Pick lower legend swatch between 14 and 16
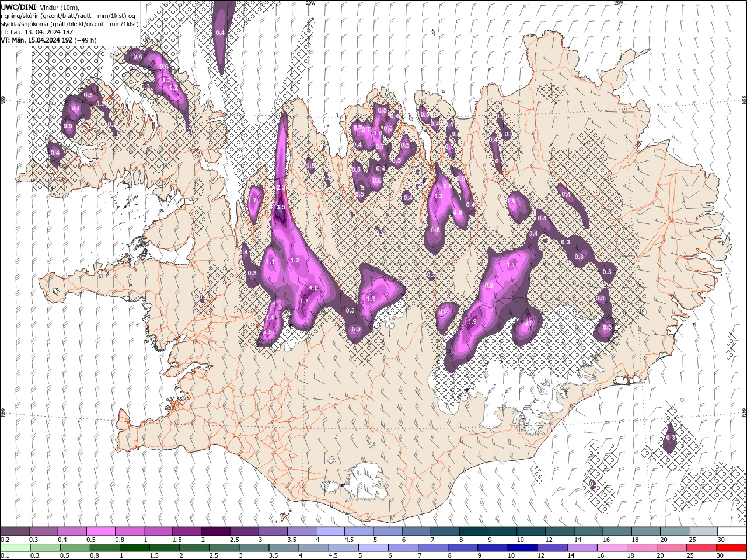The height and width of the screenshot is (560, 747). [582, 548]
